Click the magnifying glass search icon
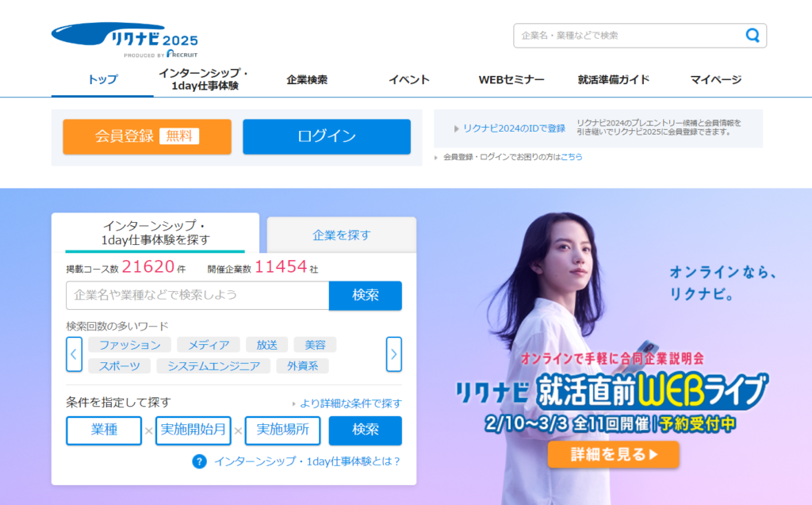 [x=753, y=35]
